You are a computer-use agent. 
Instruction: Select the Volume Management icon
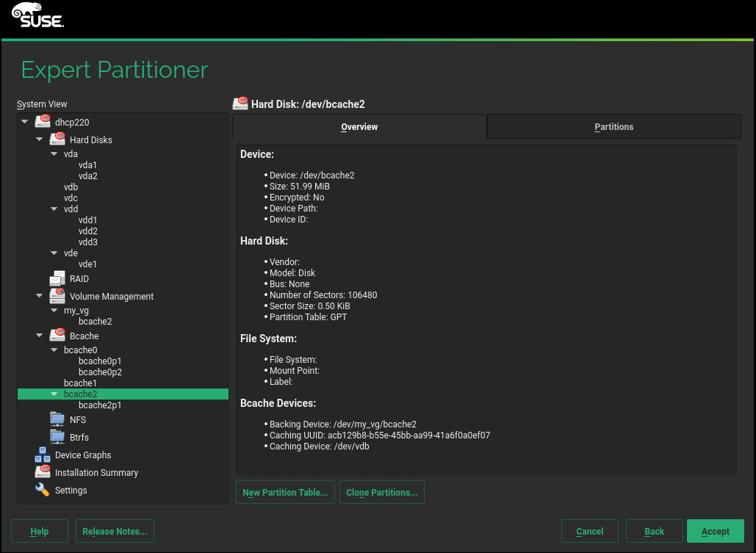(57, 297)
